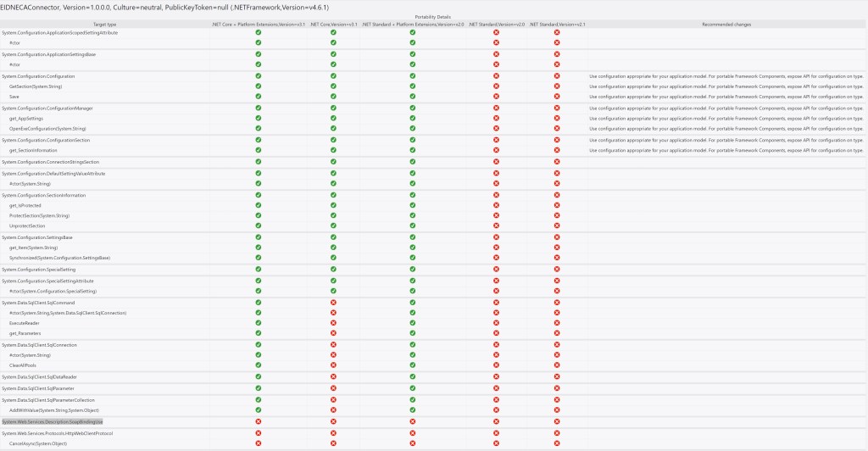Click green check for SpecialSetting under .NET Standard + Platform Extensions
Viewport: 868px width, 451px height.
413,269
